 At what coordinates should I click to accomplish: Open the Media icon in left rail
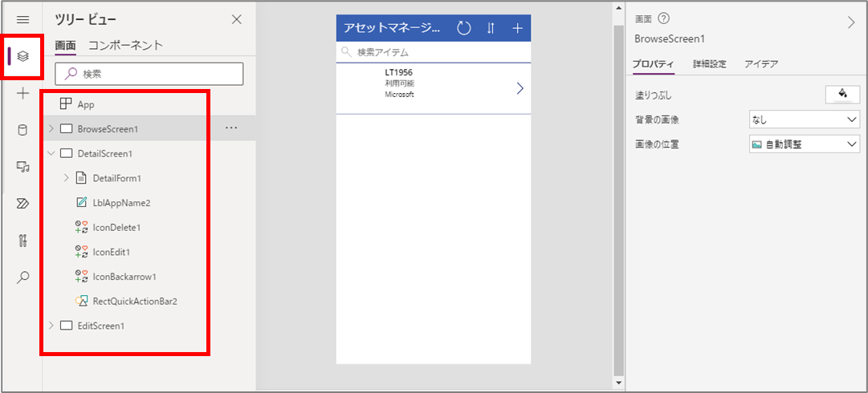coord(22,167)
